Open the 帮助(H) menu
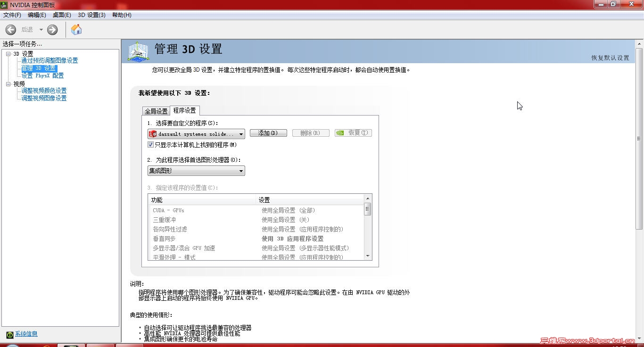Screen dimensions: 644x347 point(122,15)
